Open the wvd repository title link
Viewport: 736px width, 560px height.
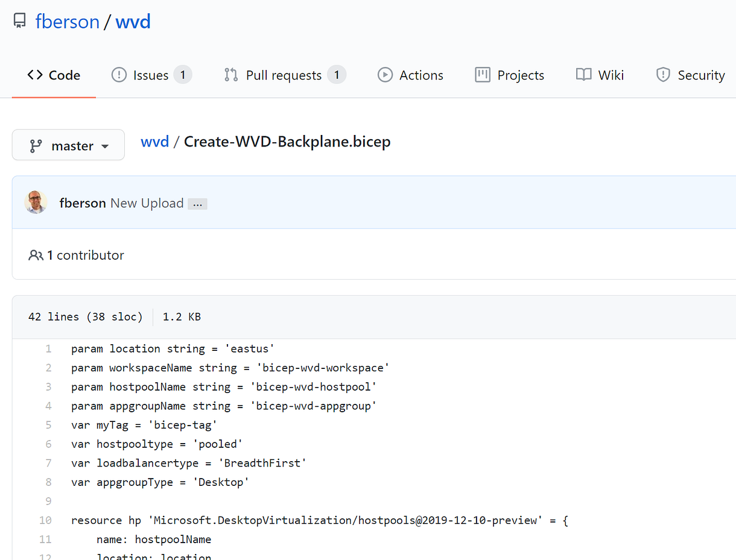(133, 22)
